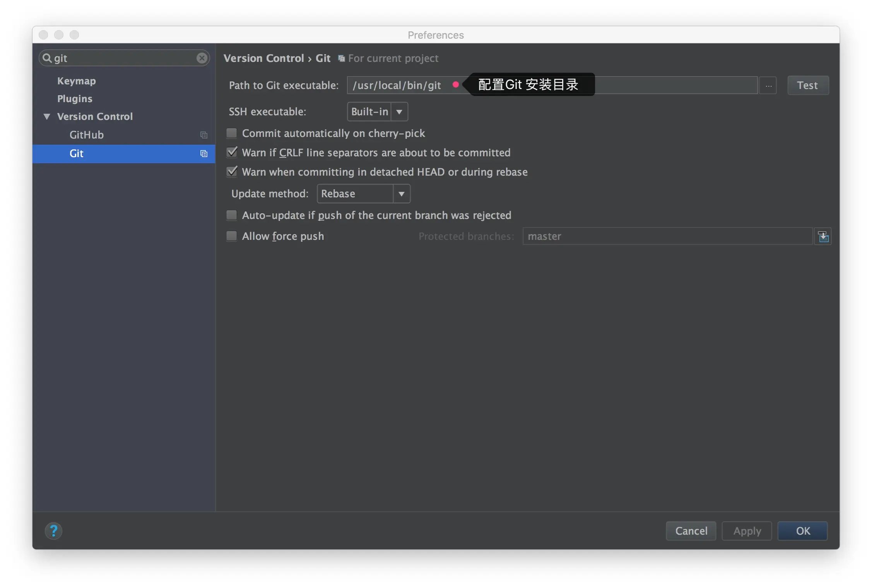Toggle Allow force push checkbox
872x588 pixels.
tap(232, 236)
